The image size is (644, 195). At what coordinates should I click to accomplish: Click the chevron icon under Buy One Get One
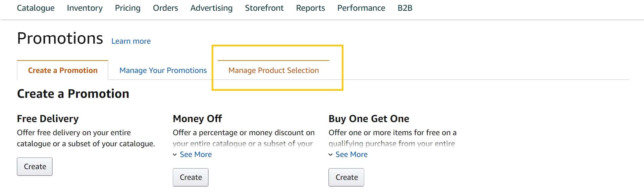(331, 155)
